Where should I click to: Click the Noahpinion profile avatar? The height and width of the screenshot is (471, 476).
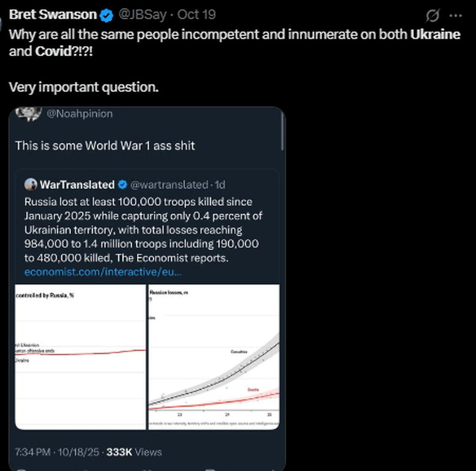[x=29, y=114]
